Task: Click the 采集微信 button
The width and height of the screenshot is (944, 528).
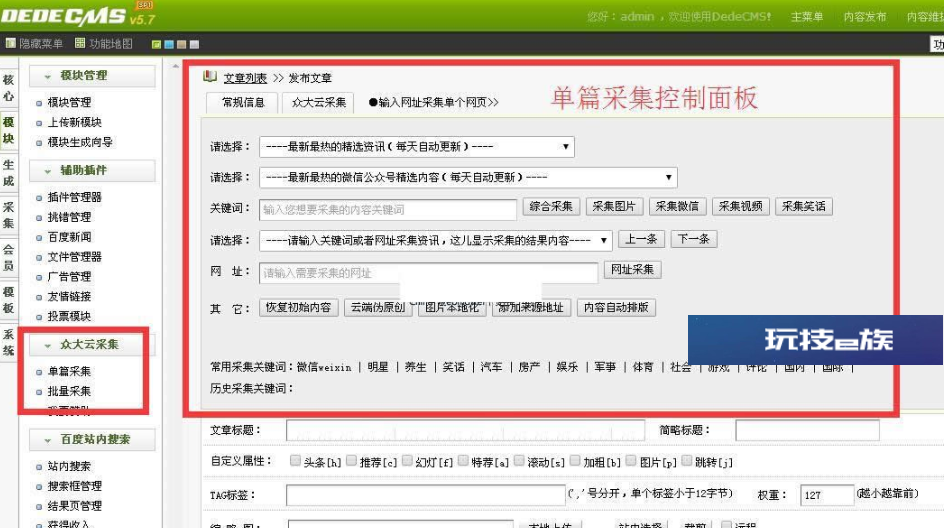Action: point(677,207)
